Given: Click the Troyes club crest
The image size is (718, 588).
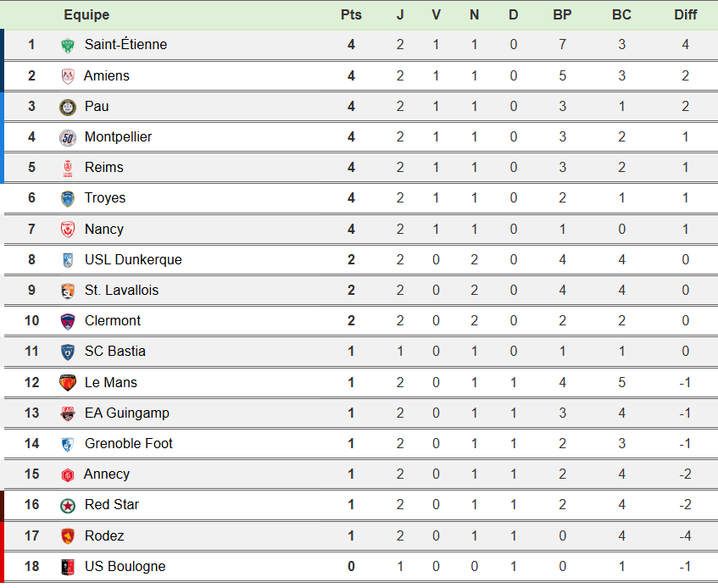Looking at the screenshot, I should (x=68, y=198).
